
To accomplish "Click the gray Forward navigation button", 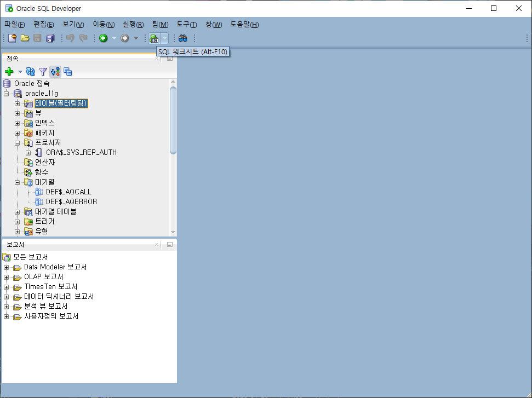I will pos(125,38).
